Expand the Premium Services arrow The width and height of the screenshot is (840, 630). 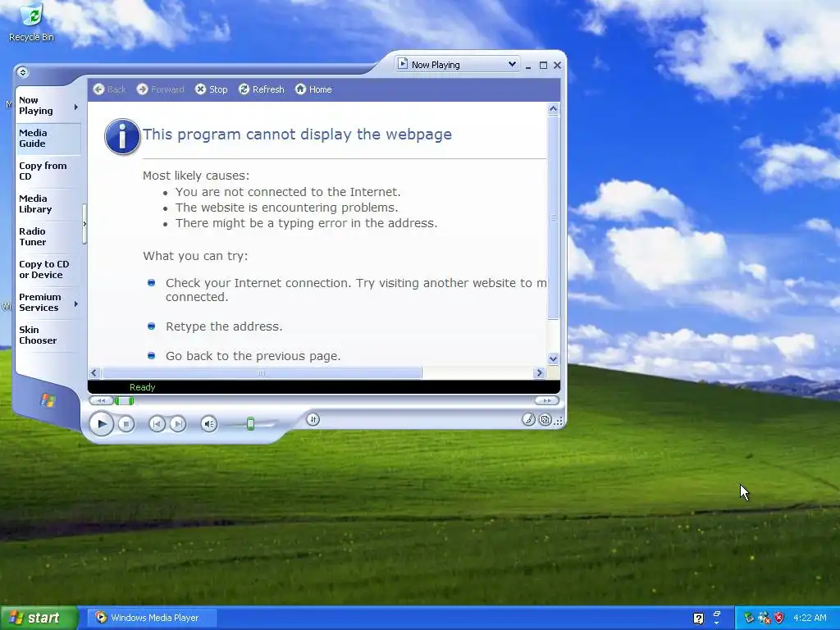coord(76,304)
